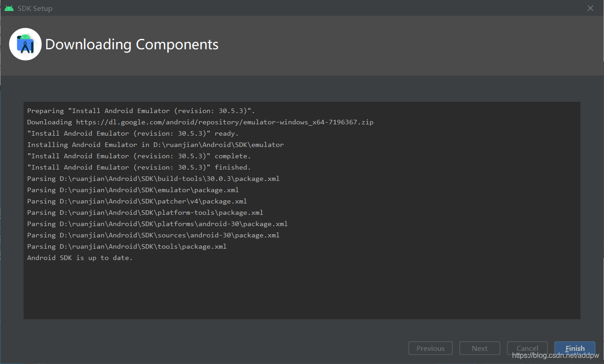Click 'Android SDK is up to date.' line
This screenshot has width=604, height=364.
click(x=80, y=258)
